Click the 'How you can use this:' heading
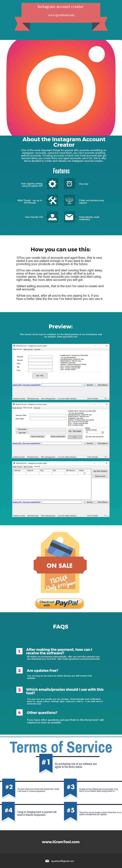This screenshot has width=122, height=868. pyautogui.click(x=60, y=249)
